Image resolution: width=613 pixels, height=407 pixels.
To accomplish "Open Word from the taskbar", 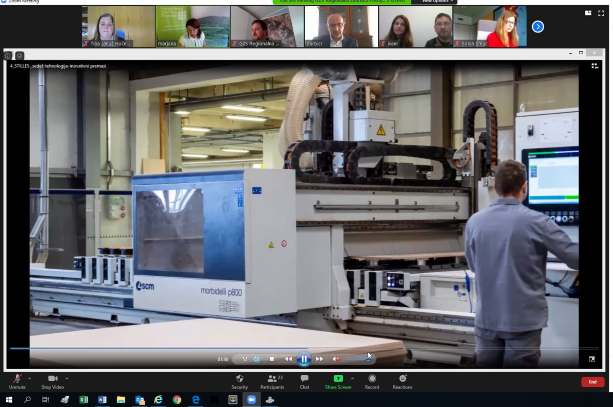I will coord(102,400).
